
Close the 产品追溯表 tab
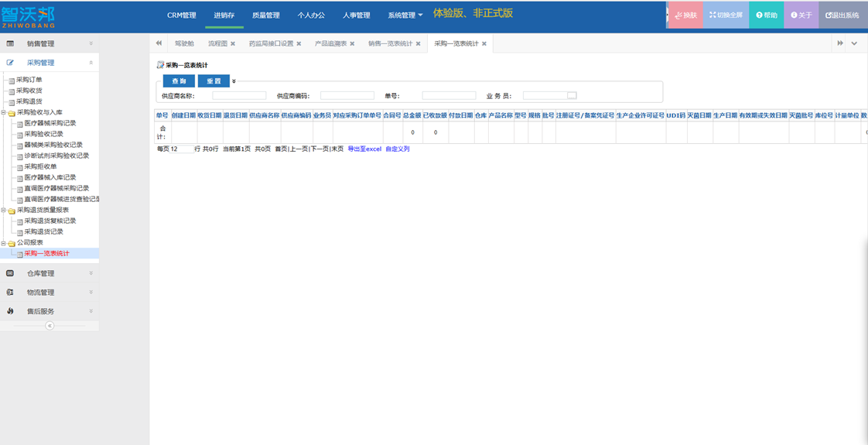(352, 43)
